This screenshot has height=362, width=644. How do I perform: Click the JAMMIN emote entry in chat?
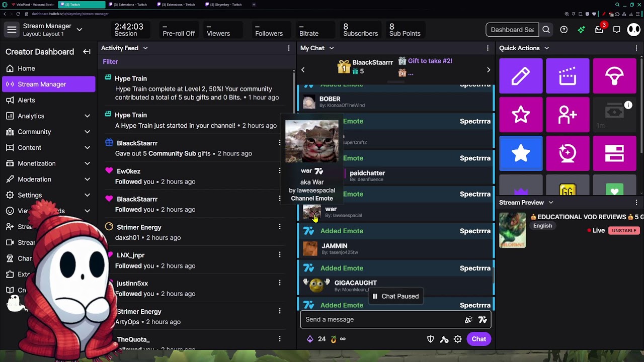(395, 248)
